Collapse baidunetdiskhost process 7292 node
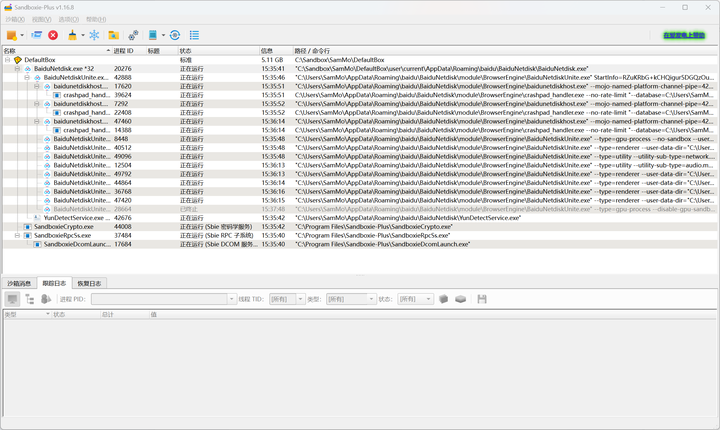 click(37, 104)
